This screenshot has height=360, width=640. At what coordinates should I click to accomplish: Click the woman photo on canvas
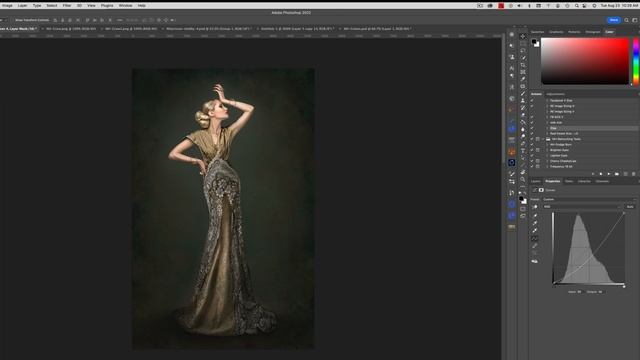223,209
